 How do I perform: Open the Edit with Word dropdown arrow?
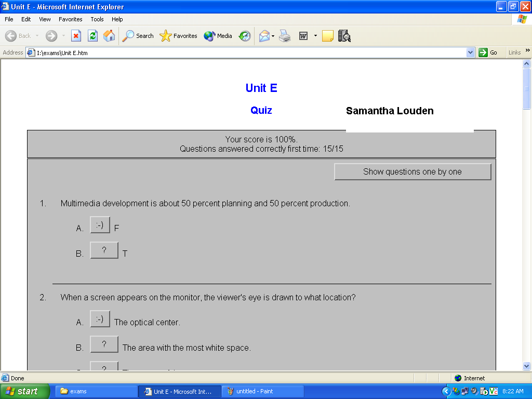point(315,36)
